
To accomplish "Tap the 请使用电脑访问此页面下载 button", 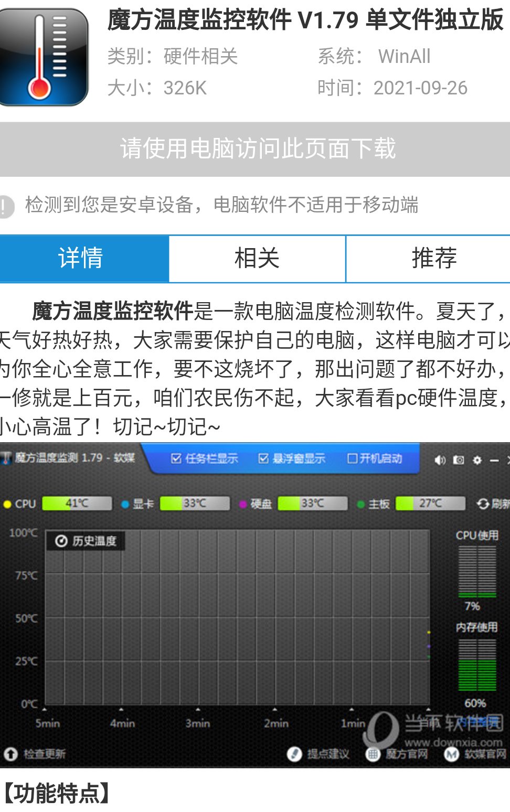I will click(x=255, y=149).
